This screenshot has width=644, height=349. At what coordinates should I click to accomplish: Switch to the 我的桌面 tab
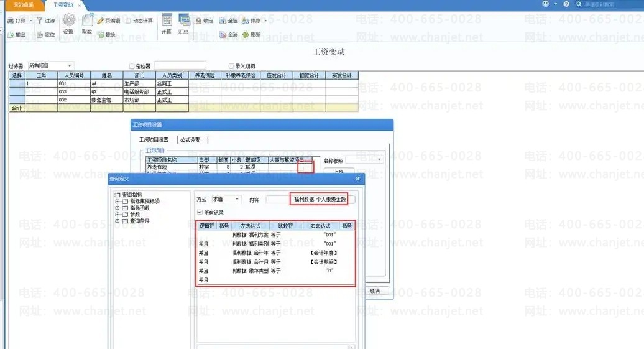pyautogui.click(x=22, y=5)
